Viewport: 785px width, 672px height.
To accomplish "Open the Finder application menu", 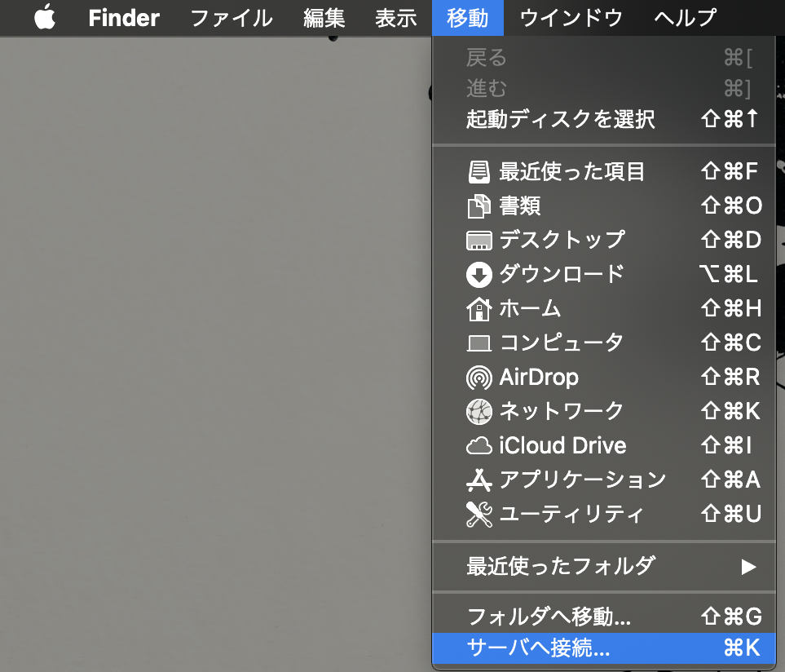I will (124, 18).
